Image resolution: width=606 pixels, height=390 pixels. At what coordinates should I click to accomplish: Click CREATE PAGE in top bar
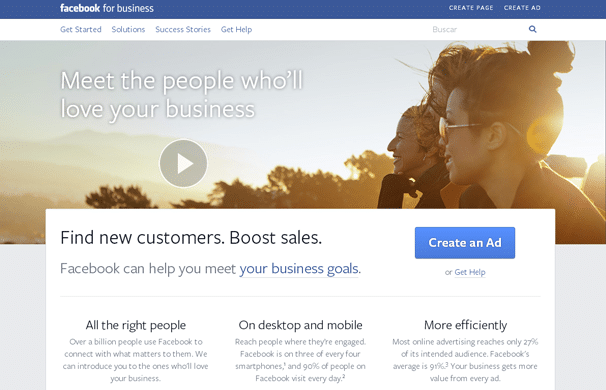click(471, 8)
